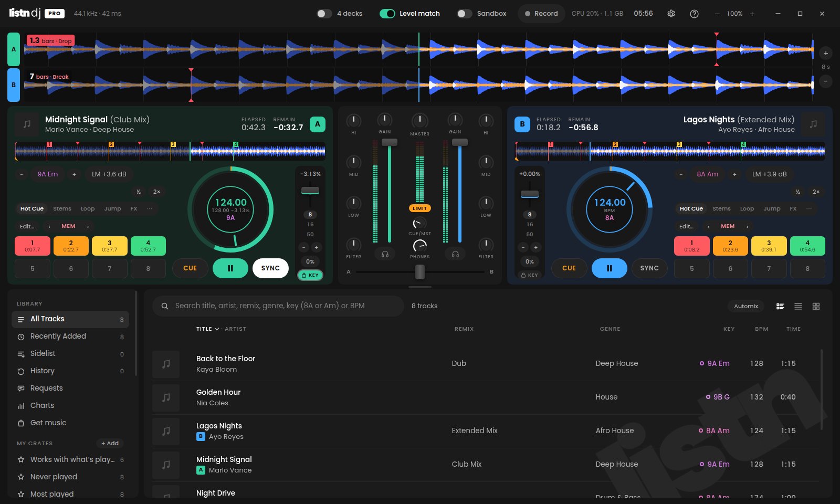Switch deck A pads to Loop tab
This screenshot has width=840, height=504.
[88, 209]
